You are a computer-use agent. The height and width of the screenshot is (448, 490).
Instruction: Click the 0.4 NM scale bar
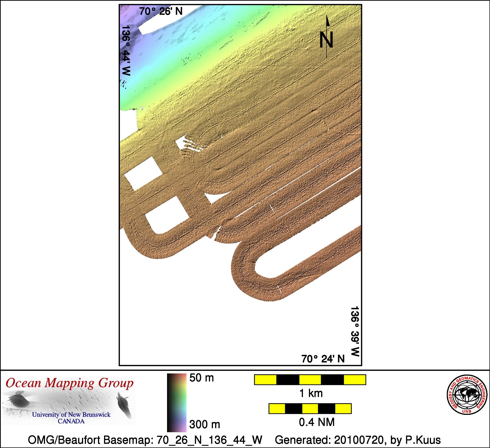[x=310, y=409]
